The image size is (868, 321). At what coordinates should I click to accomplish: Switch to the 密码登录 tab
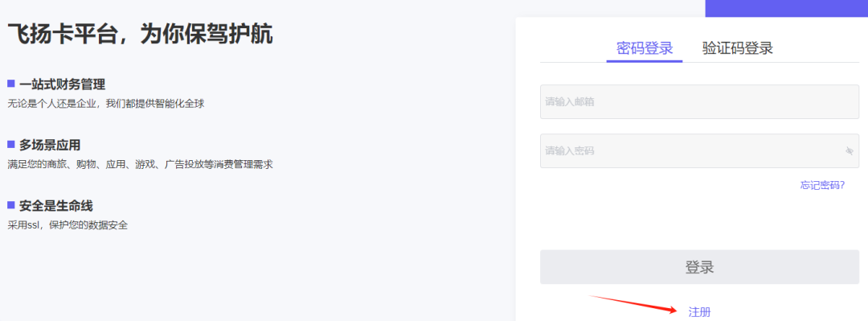645,48
